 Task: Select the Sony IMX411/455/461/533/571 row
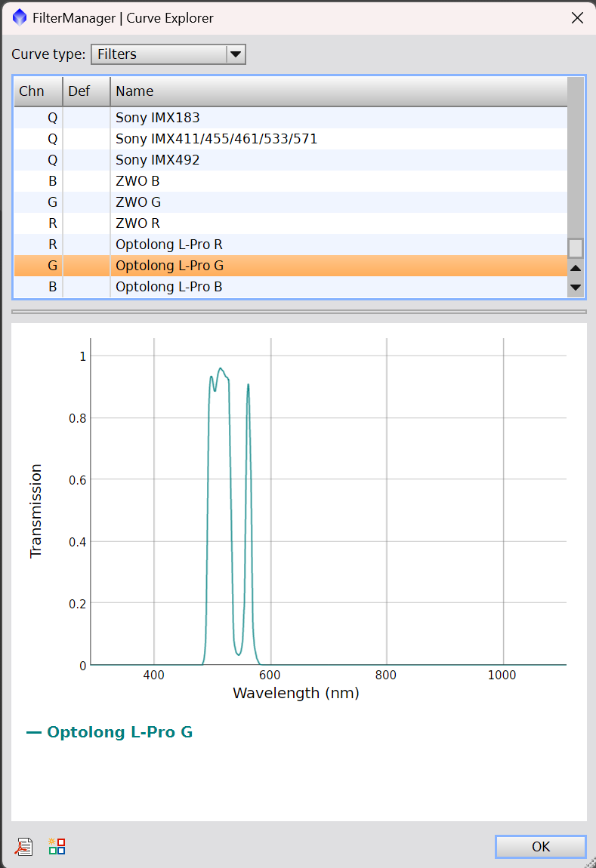click(x=291, y=139)
